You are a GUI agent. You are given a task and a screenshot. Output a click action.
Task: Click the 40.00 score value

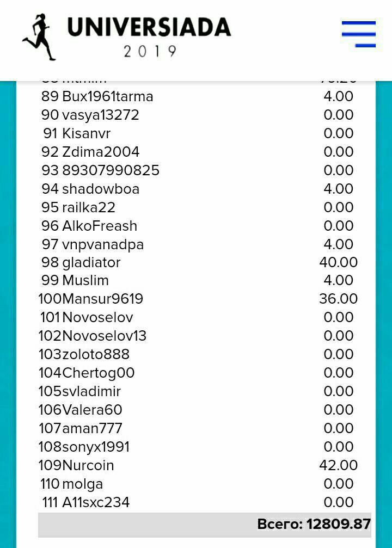pyautogui.click(x=338, y=263)
